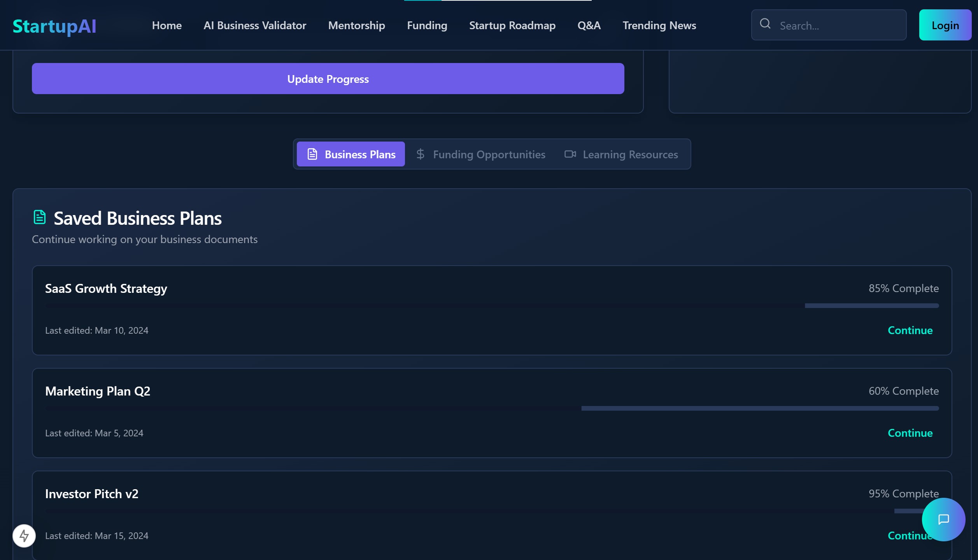Click the StartupAI logo
This screenshot has height=560, width=978.
pos(54,26)
